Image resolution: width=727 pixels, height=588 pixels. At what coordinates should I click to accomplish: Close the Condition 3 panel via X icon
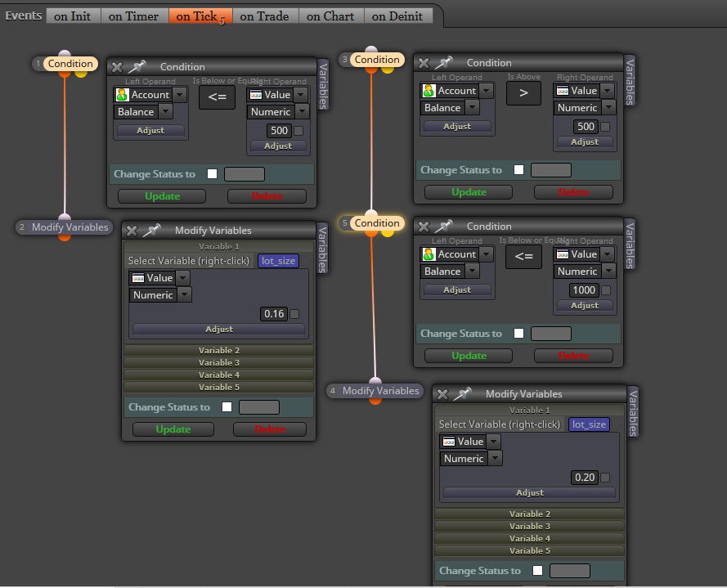point(424,63)
